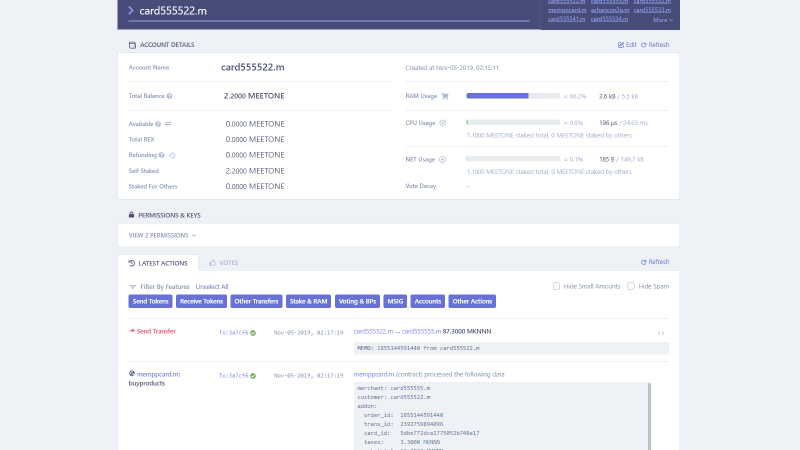Click the chevron beside card555522.m header

[131, 10]
